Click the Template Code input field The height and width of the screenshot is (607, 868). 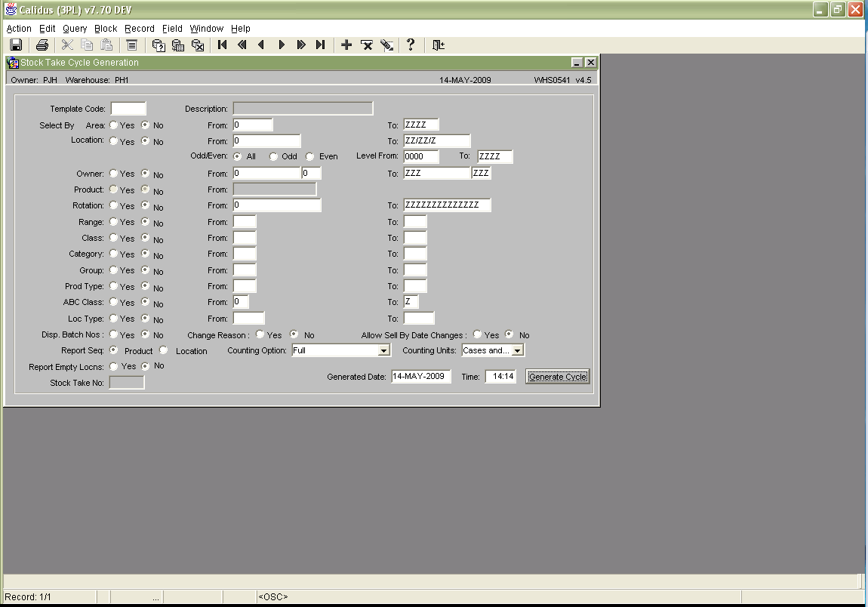coord(128,109)
